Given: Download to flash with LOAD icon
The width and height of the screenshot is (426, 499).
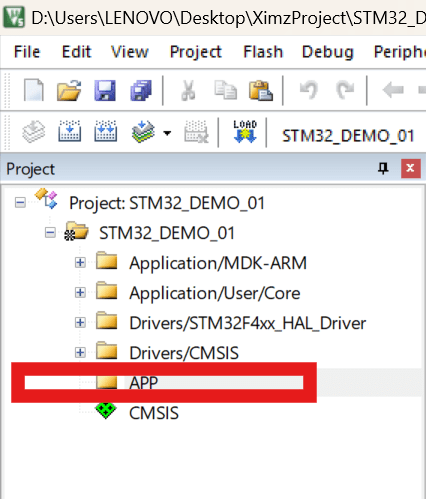Looking at the screenshot, I should pos(245,132).
